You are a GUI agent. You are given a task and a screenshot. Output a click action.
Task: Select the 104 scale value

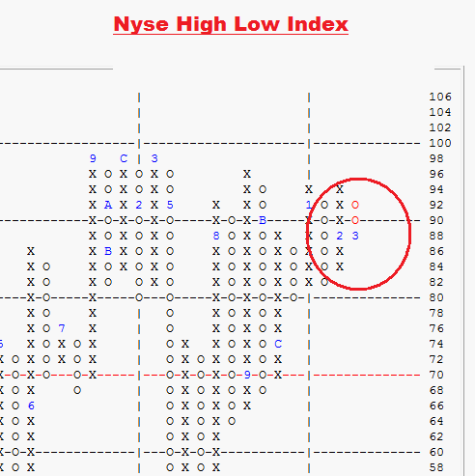(440, 112)
